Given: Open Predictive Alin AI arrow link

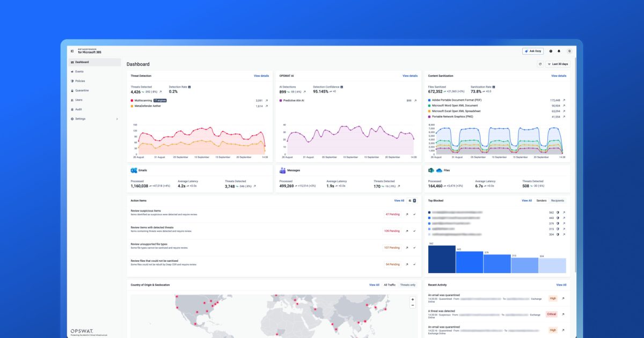Looking at the screenshot, I should 415,100.
